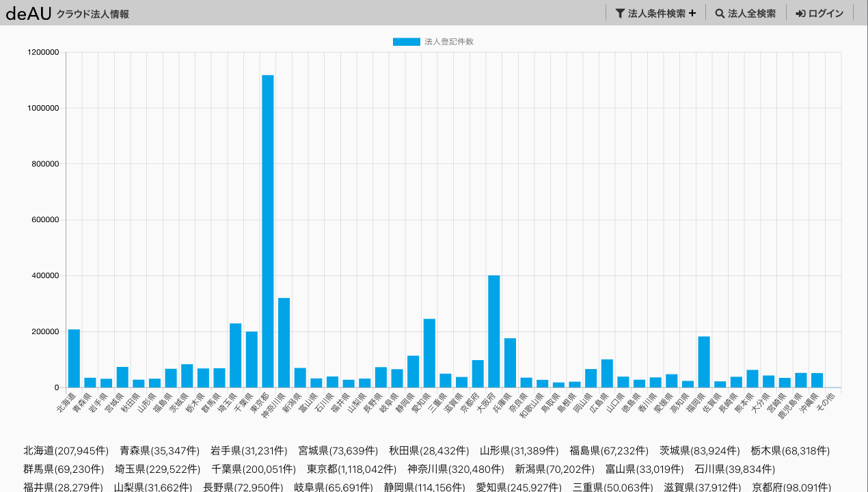
Task: Open 山形県(31,389件) link
Action: (519, 451)
